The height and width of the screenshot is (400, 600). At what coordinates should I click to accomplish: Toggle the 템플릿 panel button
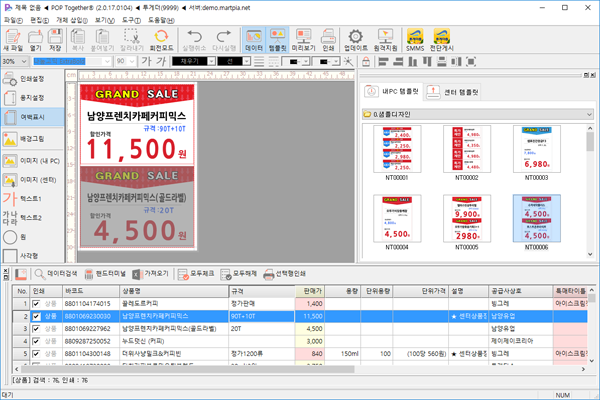(277, 40)
